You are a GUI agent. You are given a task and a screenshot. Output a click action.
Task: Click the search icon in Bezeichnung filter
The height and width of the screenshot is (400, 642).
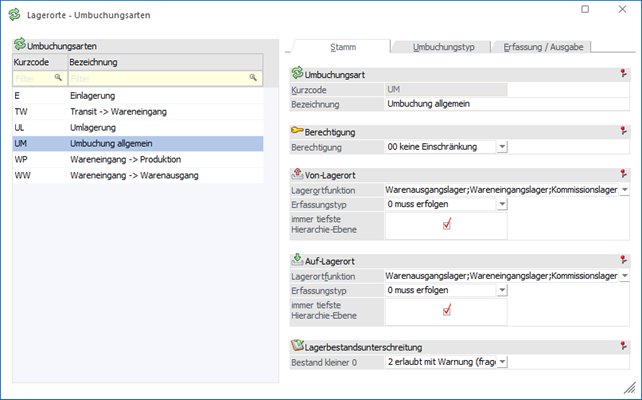tap(254, 77)
